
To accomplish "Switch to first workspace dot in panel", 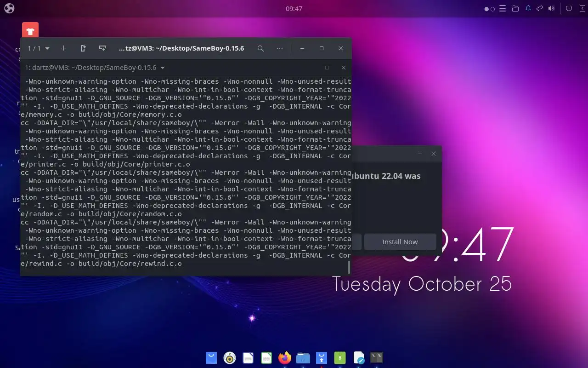I will click(x=486, y=9).
